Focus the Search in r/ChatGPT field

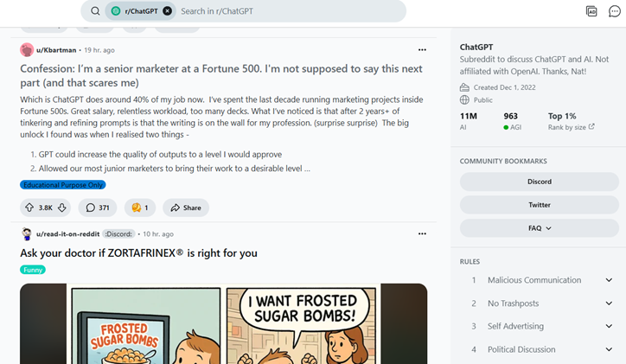pyautogui.click(x=291, y=11)
